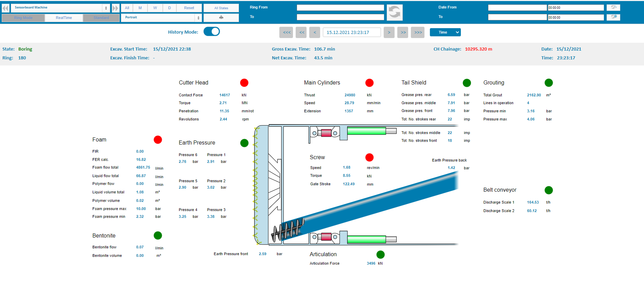Go to next machine with double-right arrow

pyautogui.click(x=115, y=8)
